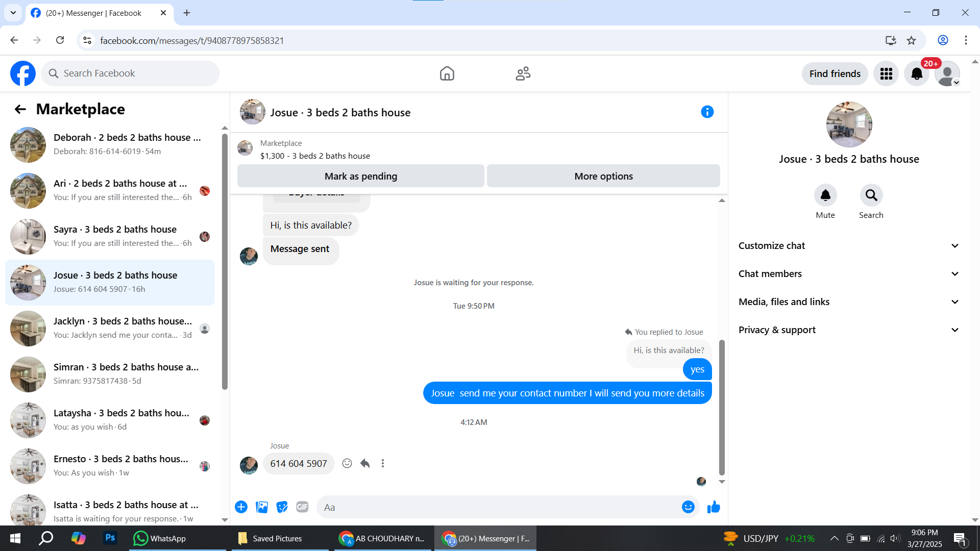The height and width of the screenshot is (551, 980).
Task: Reload the page in browser toolbar
Action: (x=60, y=40)
